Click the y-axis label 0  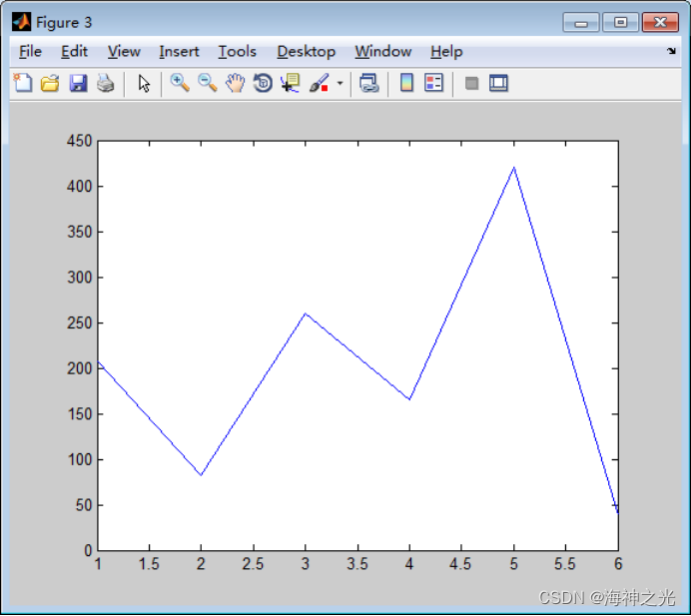[x=88, y=550]
